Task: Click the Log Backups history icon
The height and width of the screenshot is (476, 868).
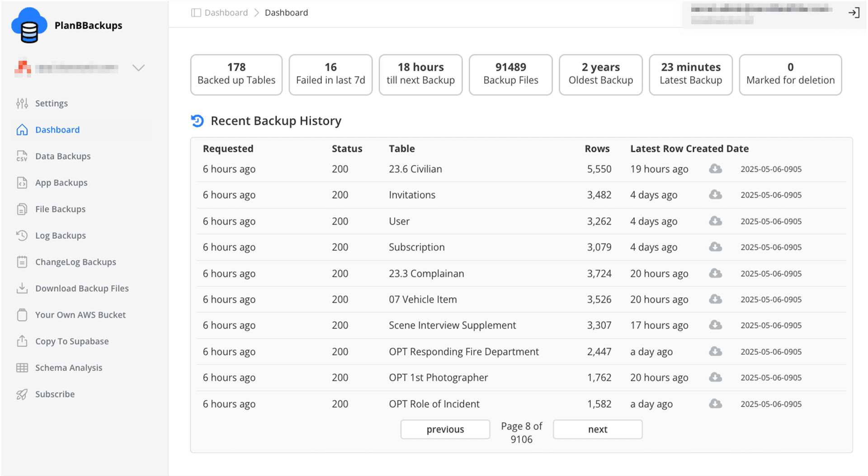Action: click(22, 235)
